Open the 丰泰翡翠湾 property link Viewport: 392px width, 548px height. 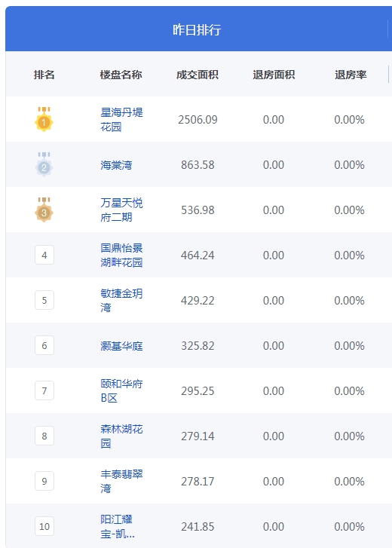pyautogui.click(x=121, y=481)
